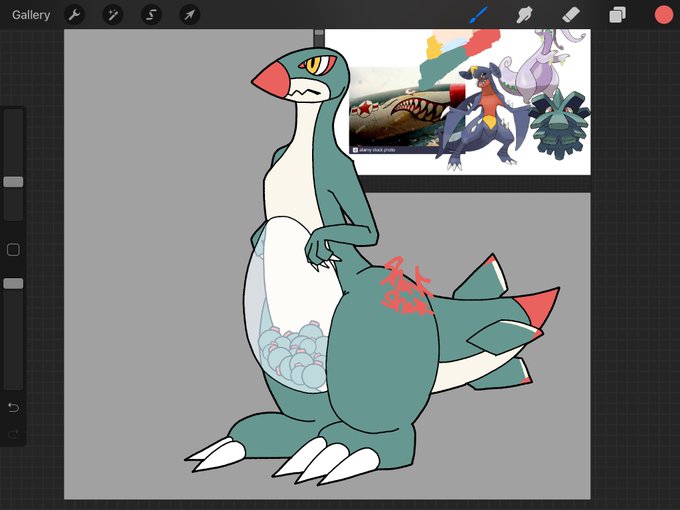Click the brush size slider handle
Viewport: 680px width, 510px height.
point(13,182)
